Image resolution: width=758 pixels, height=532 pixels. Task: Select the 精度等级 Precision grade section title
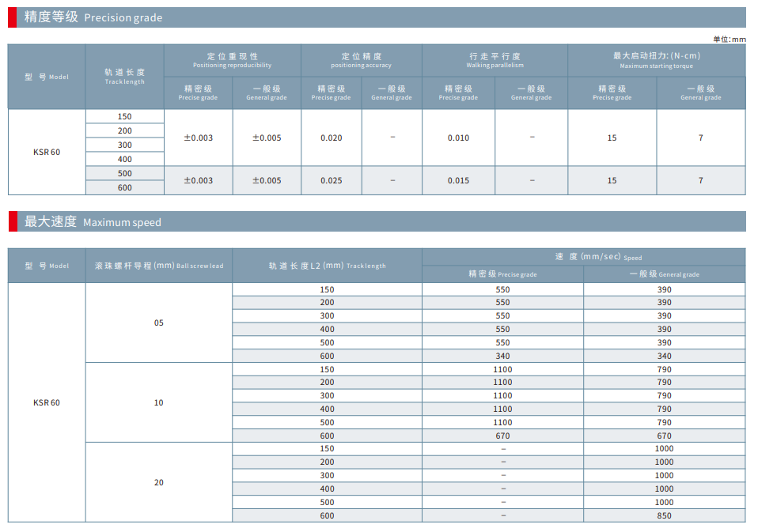(x=93, y=17)
